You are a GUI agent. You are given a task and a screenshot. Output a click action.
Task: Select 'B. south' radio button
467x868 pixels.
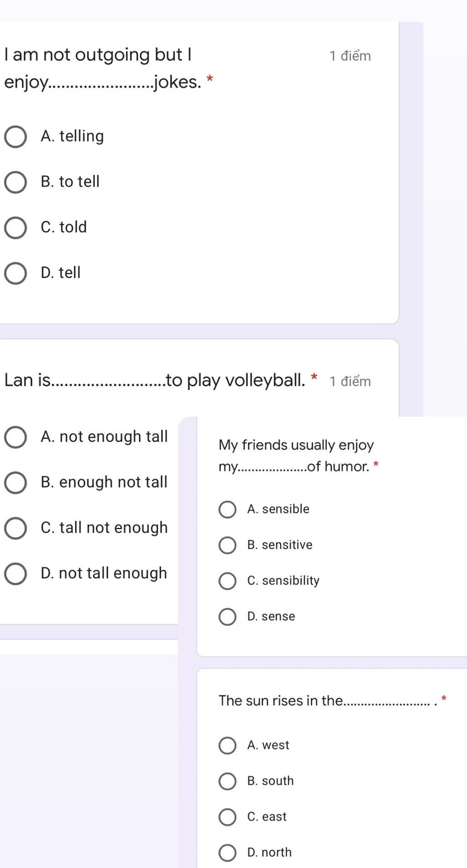[227, 781]
